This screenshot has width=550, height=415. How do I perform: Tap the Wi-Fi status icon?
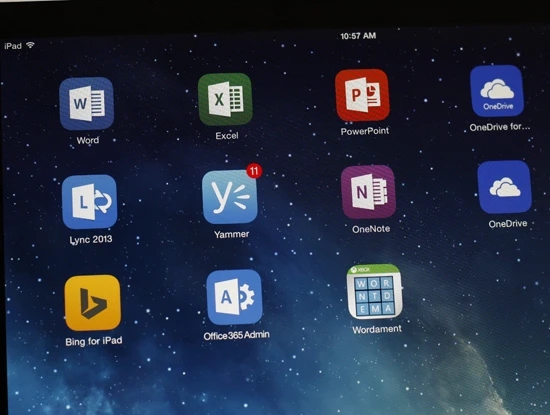coord(31,45)
